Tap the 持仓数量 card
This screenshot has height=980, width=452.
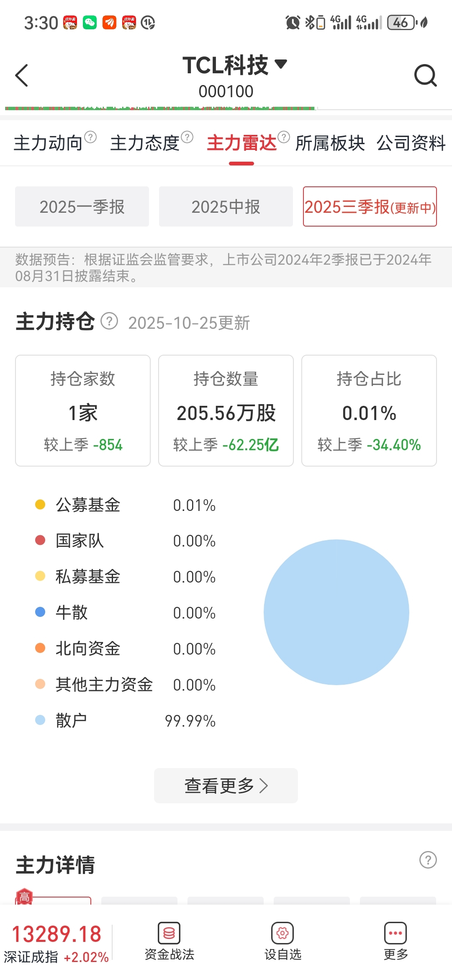tap(226, 410)
